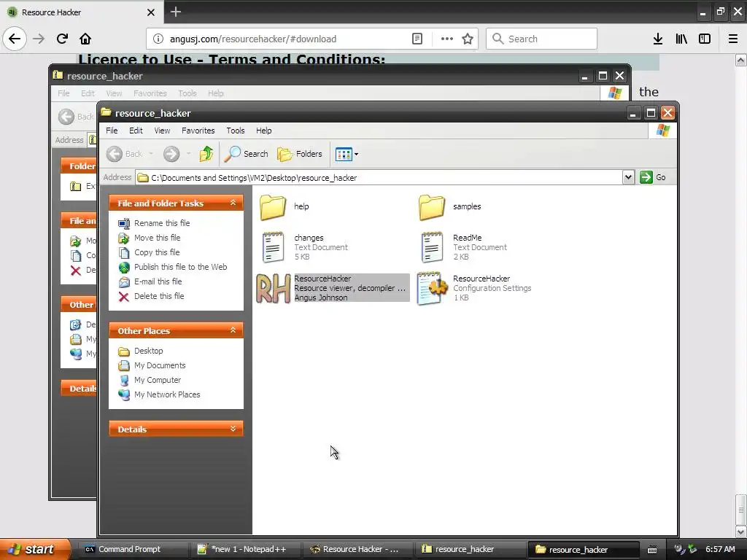The width and height of the screenshot is (747, 560).
Task: Click the red X delete icon in front window
Action: [x=124, y=297]
